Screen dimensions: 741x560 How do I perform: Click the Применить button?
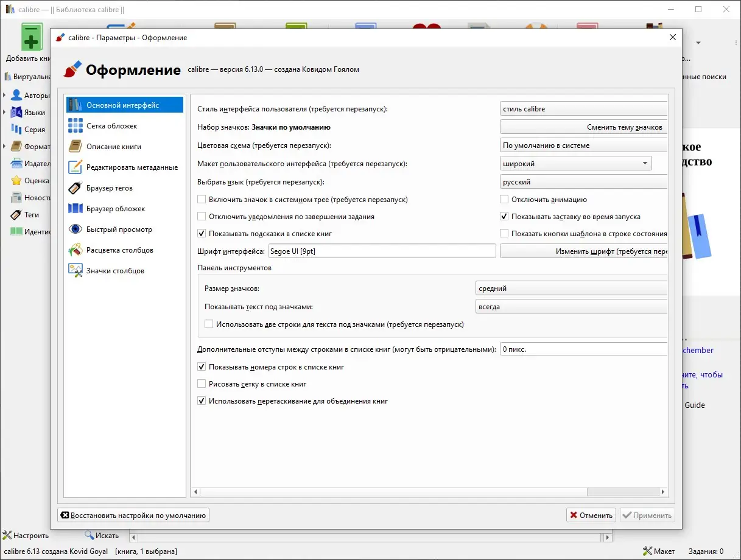(x=647, y=515)
